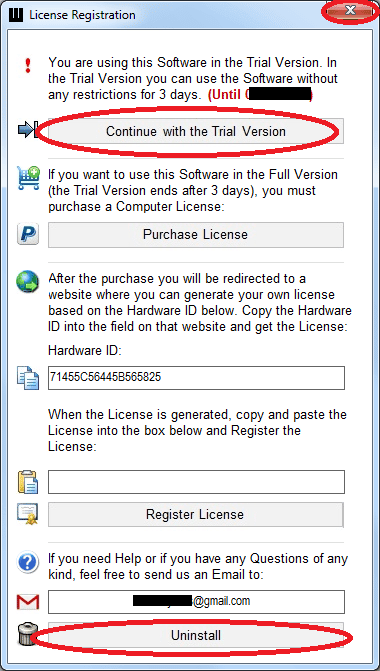Click the clipboard paste icon
The width and height of the screenshot is (380, 671).
pos(28,482)
